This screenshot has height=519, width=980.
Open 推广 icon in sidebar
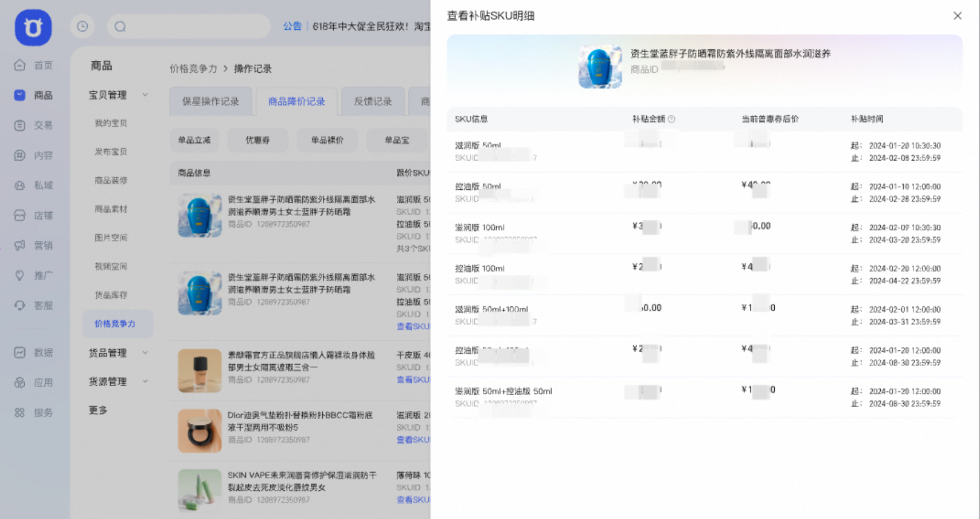pos(19,275)
